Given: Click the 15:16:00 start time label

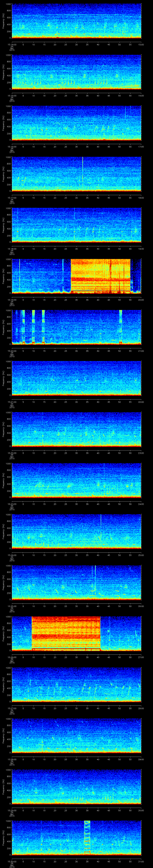Looking at the screenshot, I should (x=12, y=147).
